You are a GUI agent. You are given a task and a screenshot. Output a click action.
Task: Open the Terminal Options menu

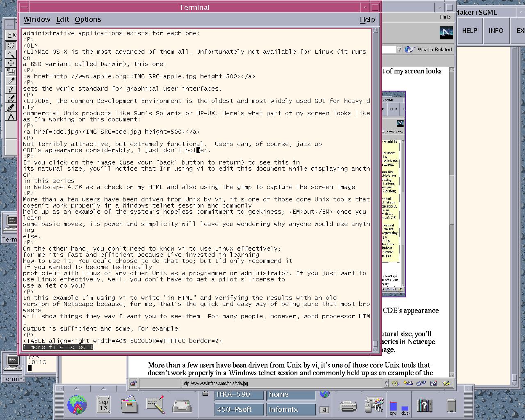(88, 19)
